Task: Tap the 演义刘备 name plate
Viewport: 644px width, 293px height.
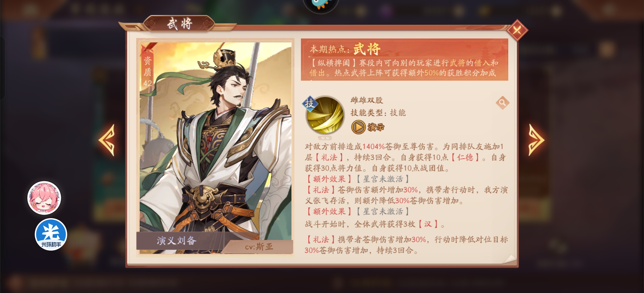Action: tap(177, 241)
